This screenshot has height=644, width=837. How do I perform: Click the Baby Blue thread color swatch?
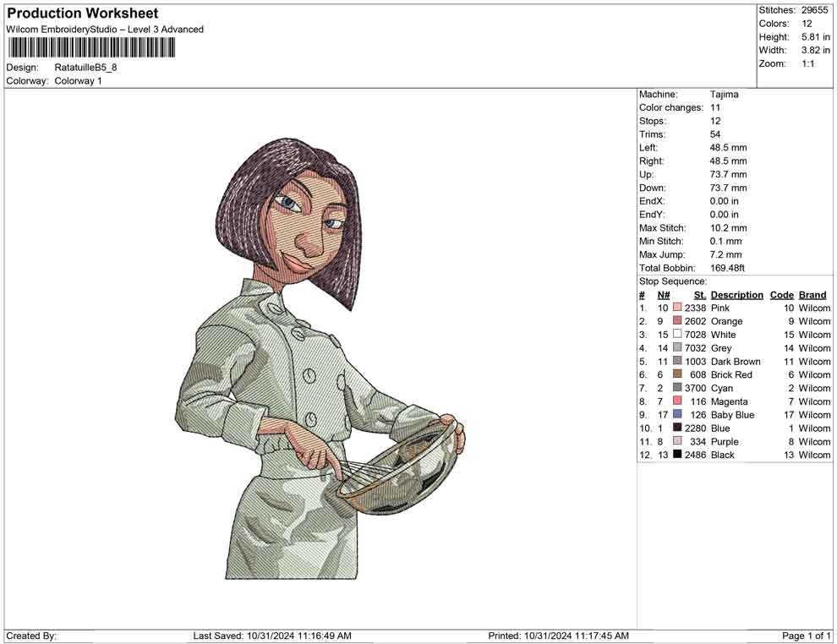(677, 414)
